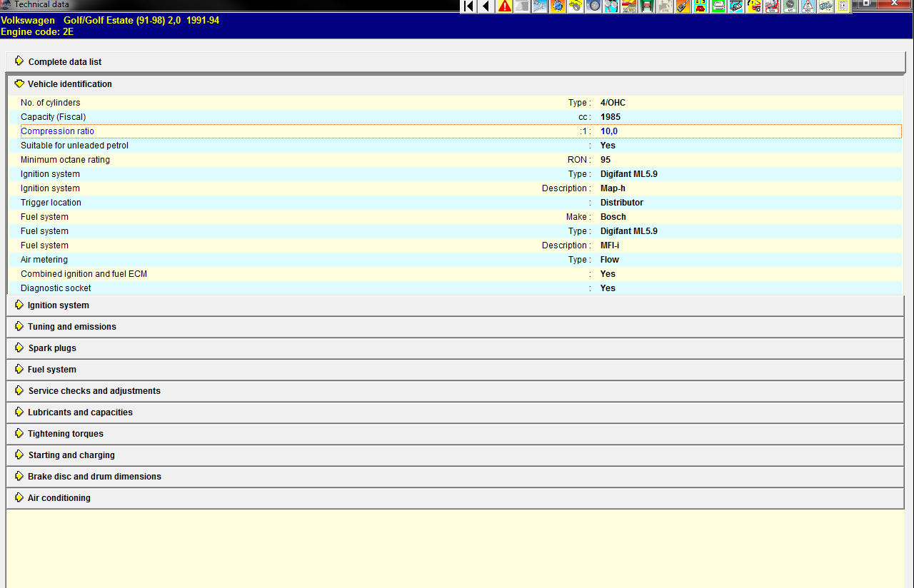Screen dimensions: 914x588
Task: Click the back arrow toolbar icon
Action: [x=486, y=6]
